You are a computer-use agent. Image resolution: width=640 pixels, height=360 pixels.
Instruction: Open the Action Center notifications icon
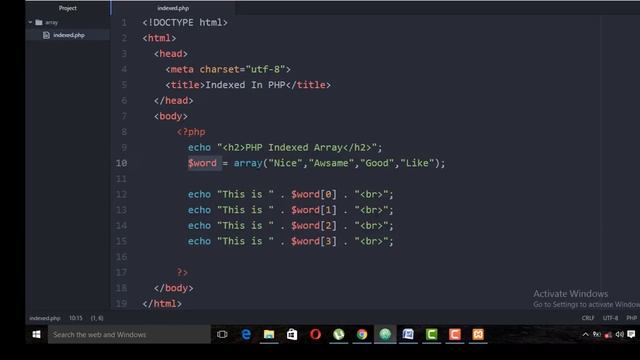click(631, 335)
